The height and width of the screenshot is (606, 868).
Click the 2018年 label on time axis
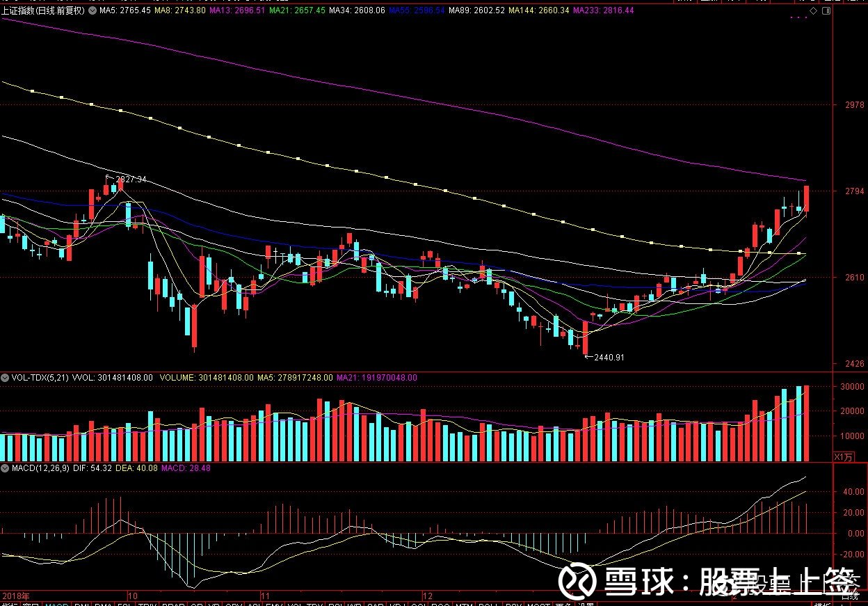[x=16, y=596]
